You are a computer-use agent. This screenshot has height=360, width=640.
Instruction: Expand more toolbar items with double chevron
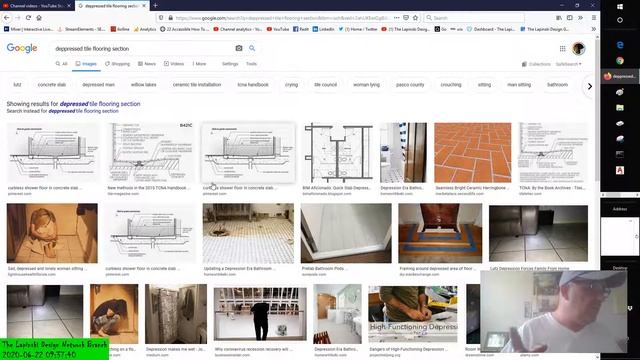click(x=580, y=18)
